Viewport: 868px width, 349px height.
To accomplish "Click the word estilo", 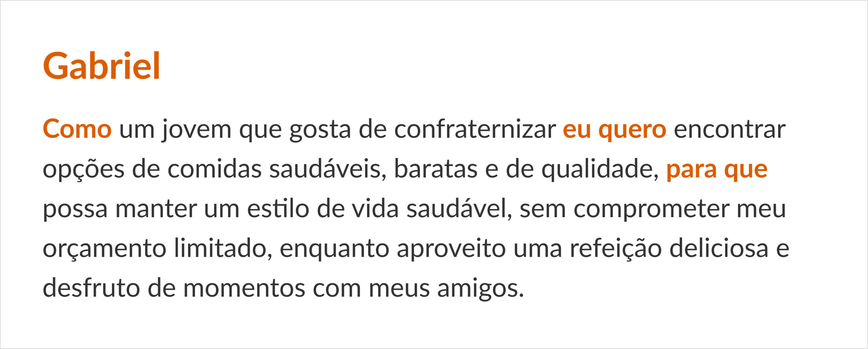I will pos(278,208).
